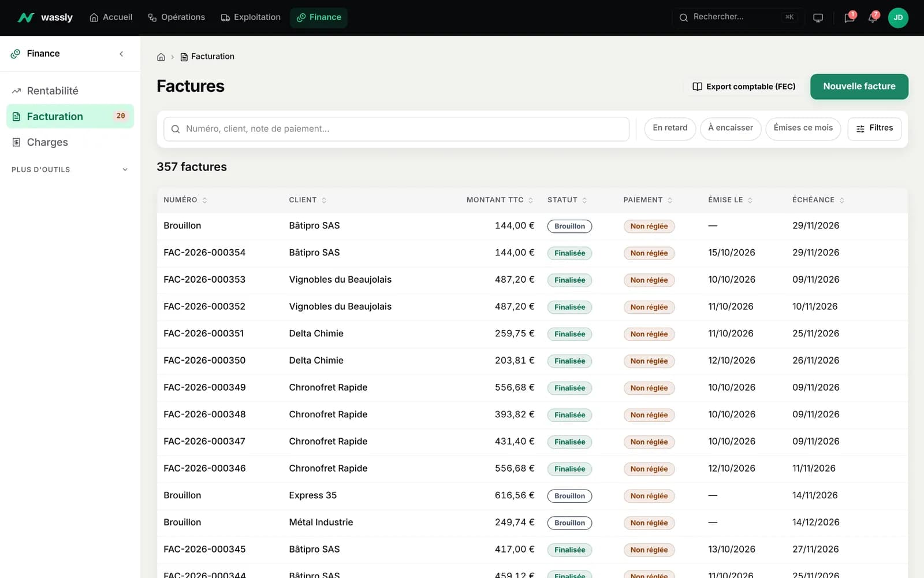Sort by Numéro column
The image size is (924, 578).
pos(185,200)
